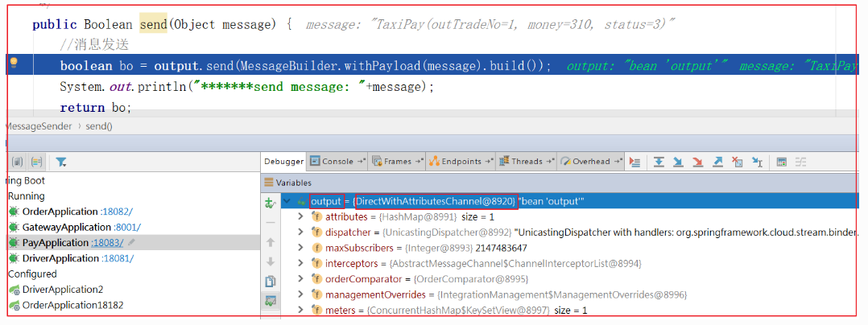Expand the managementOverrides field node
This screenshot has height=325, width=868.
click(x=301, y=294)
